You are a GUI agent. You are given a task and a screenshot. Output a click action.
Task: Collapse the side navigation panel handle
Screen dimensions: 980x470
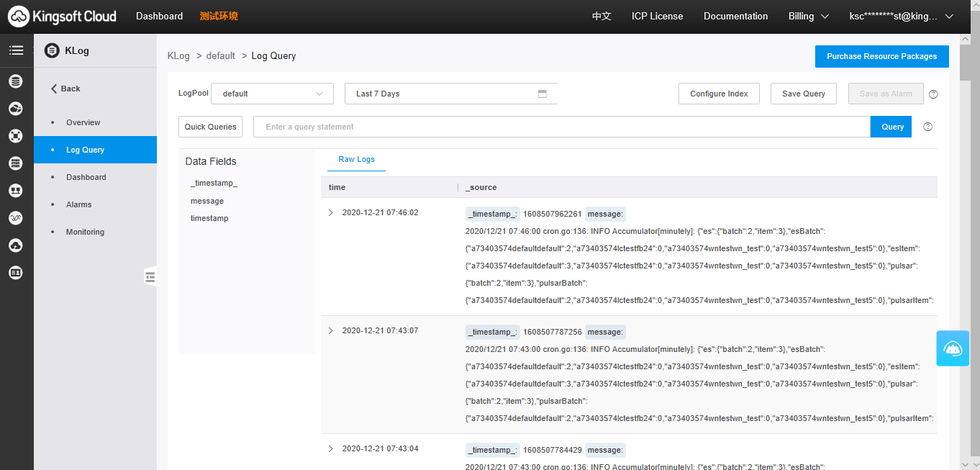coord(150,276)
